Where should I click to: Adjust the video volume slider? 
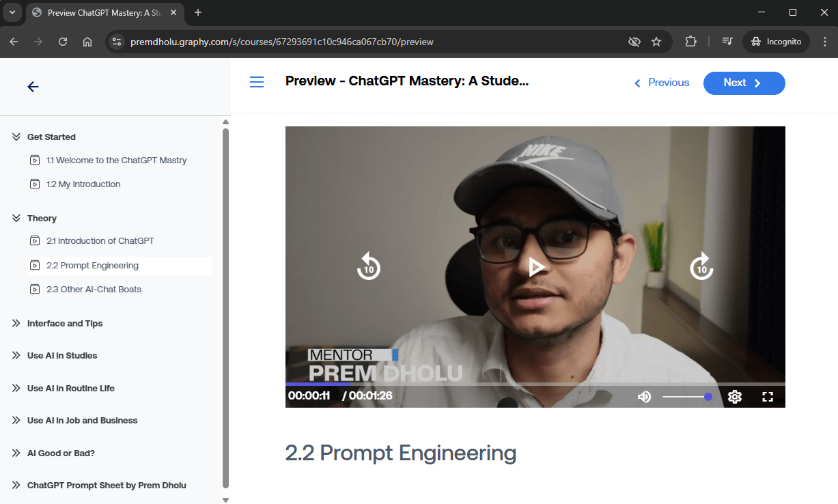[686, 397]
